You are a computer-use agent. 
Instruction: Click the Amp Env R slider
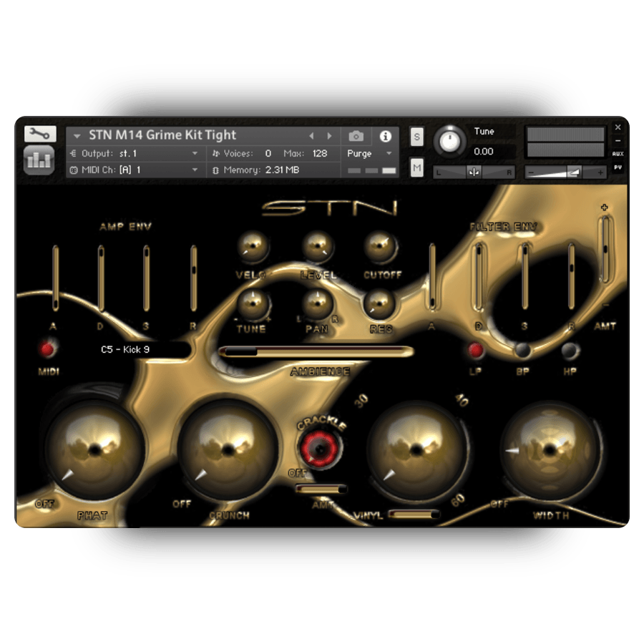tap(193, 278)
